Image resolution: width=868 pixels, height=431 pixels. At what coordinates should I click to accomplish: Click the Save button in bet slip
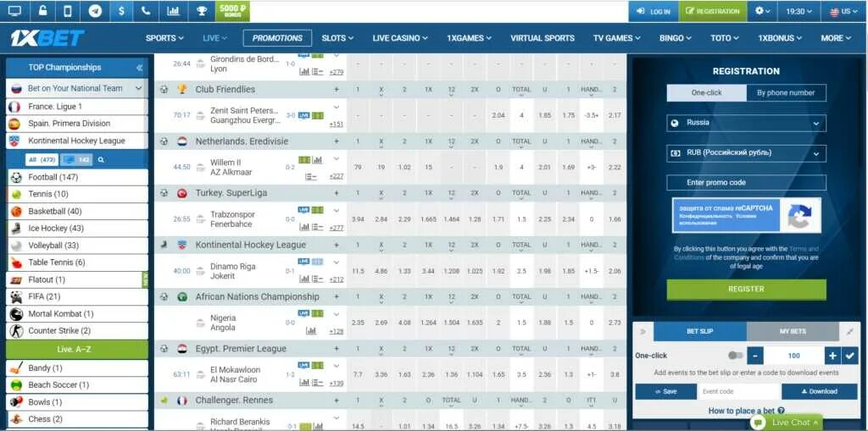point(666,392)
